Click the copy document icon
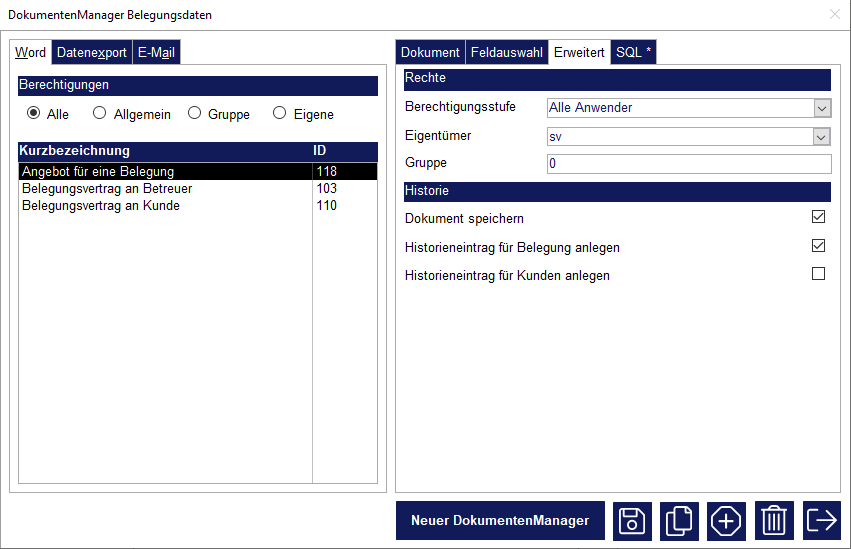The width and height of the screenshot is (851, 549). coord(679,521)
